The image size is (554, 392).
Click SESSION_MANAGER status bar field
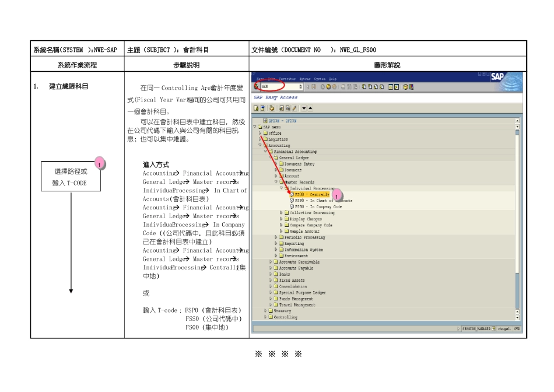coord(476,329)
